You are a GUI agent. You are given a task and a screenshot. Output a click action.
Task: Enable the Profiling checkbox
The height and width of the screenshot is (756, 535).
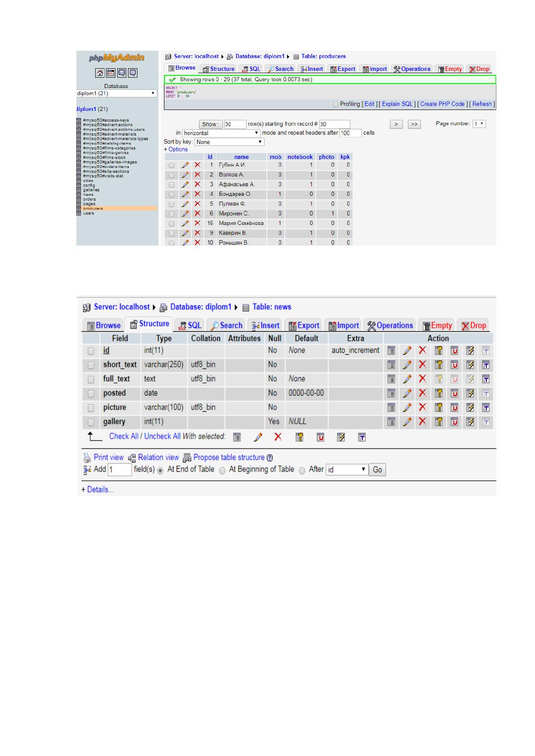point(336,104)
